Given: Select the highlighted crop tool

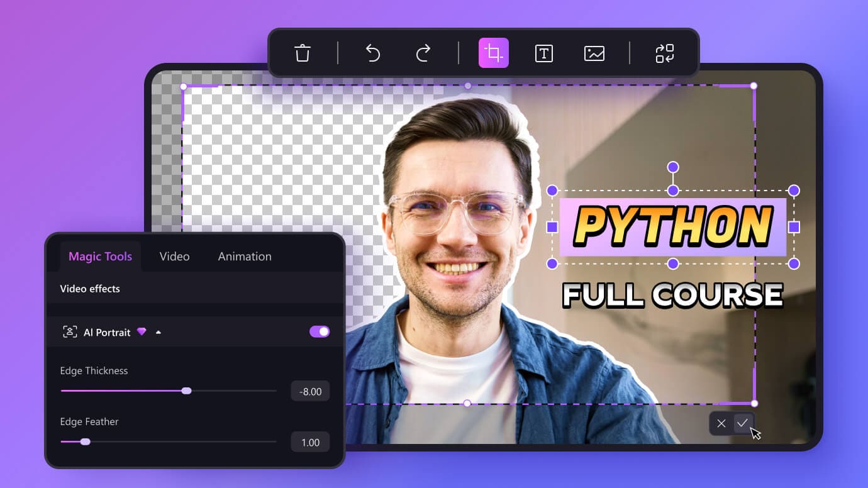Looking at the screenshot, I should [494, 53].
